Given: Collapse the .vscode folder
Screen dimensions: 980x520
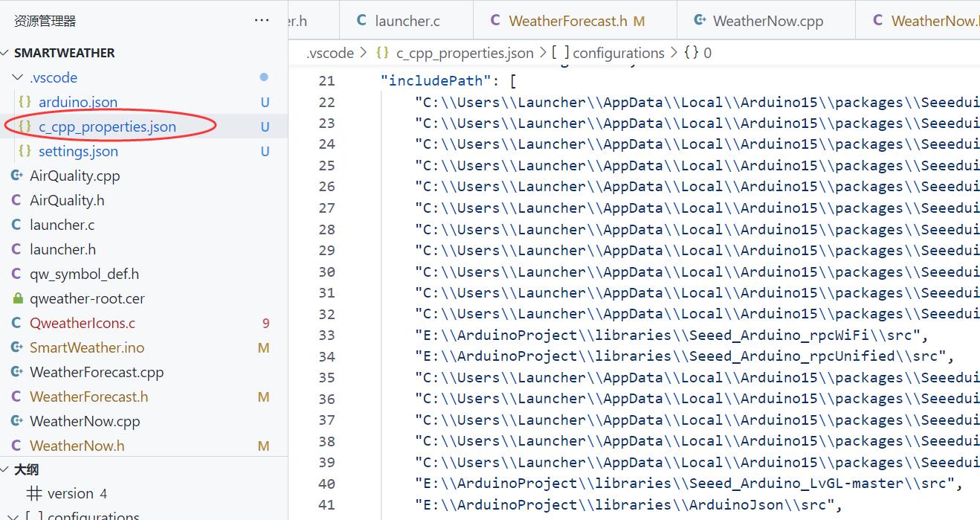Looking at the screenshot, I should point(18,77).
